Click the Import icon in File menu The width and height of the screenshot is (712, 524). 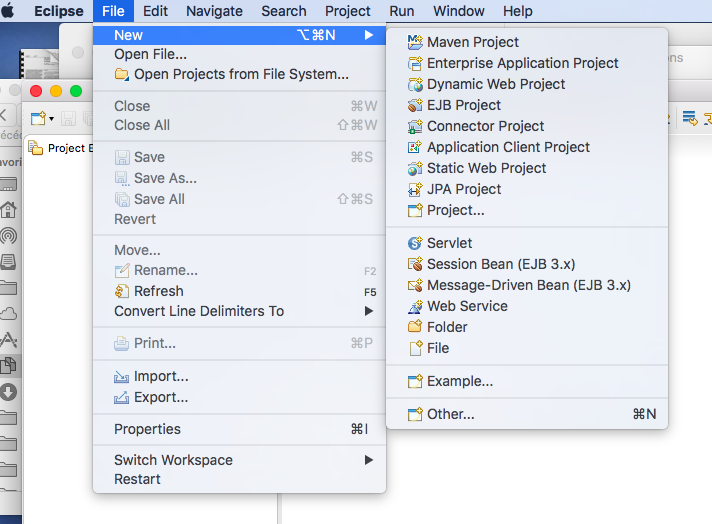[122, 377]
